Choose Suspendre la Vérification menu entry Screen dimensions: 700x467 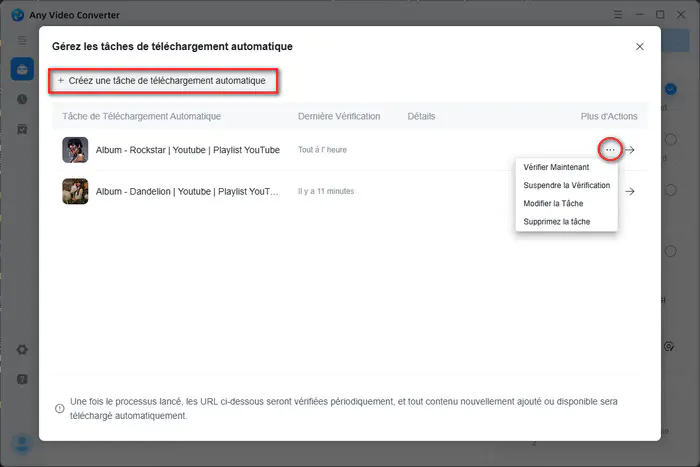pos(567,185)
